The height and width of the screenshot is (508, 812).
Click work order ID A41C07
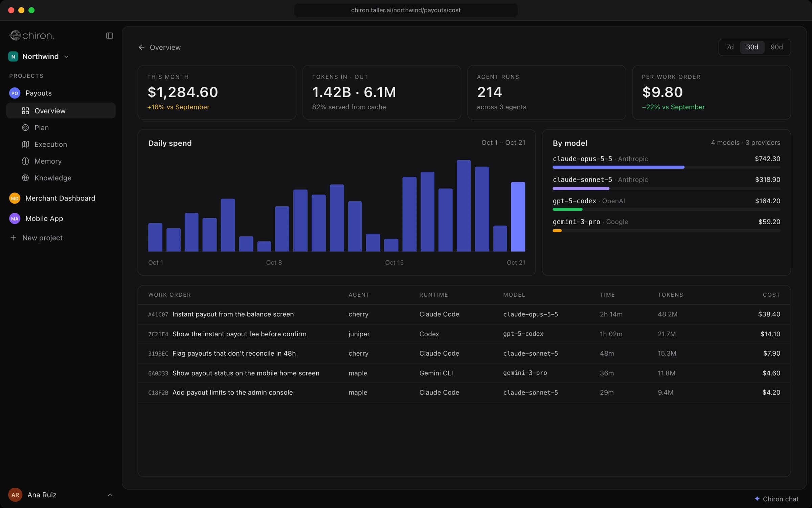pyautogui.click(x=158, y=315)
